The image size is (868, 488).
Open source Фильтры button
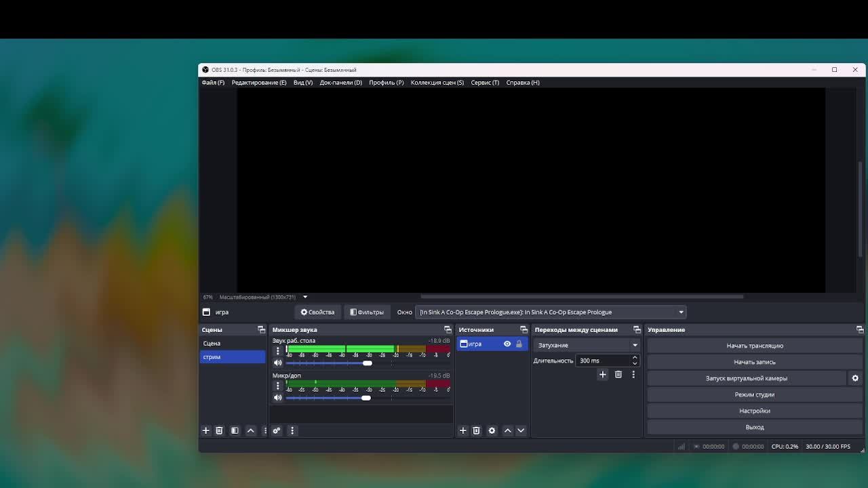[x=367, y=312]
